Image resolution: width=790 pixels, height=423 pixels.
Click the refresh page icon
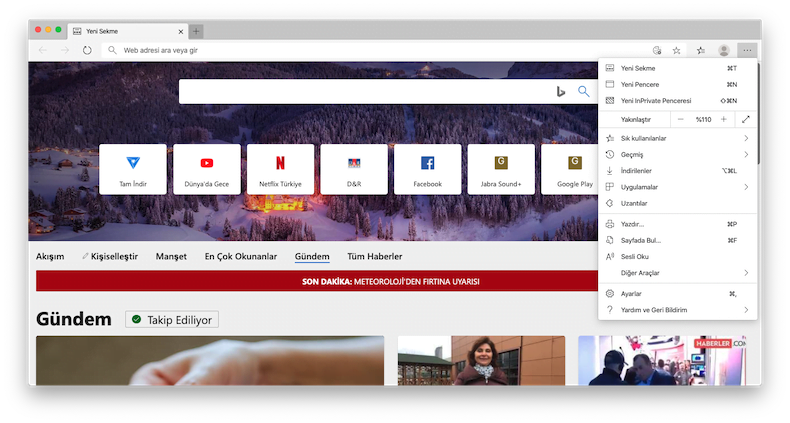click(88, 50)
